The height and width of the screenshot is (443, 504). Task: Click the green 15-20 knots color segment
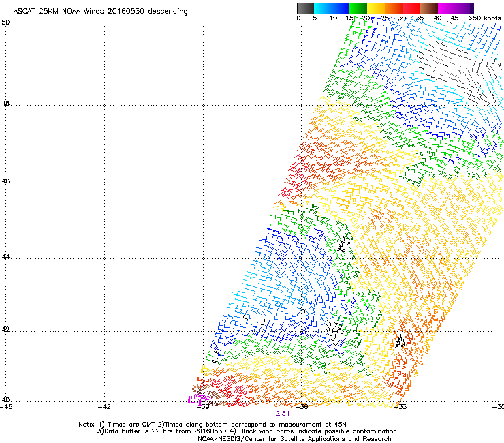[x=358, y=8]
